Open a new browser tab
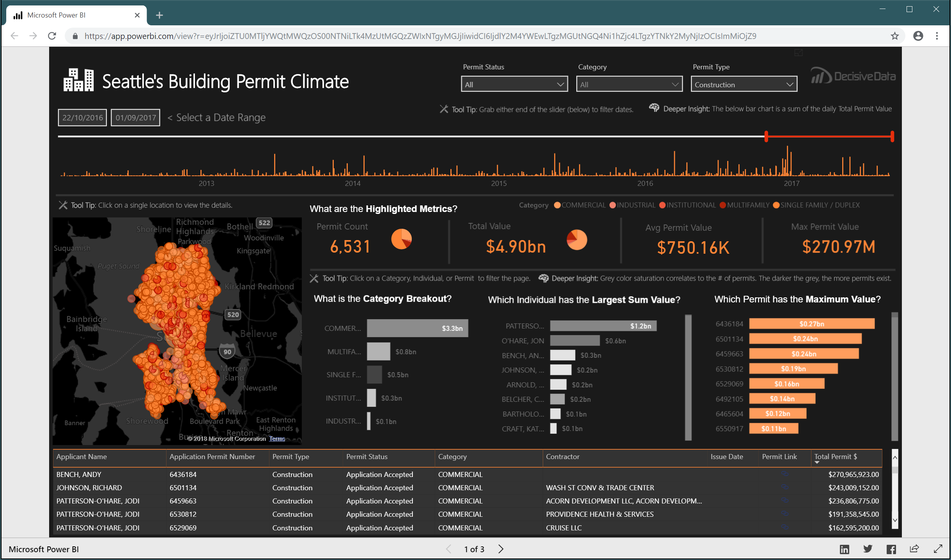951x560 pixels. (x=159, y=15)
